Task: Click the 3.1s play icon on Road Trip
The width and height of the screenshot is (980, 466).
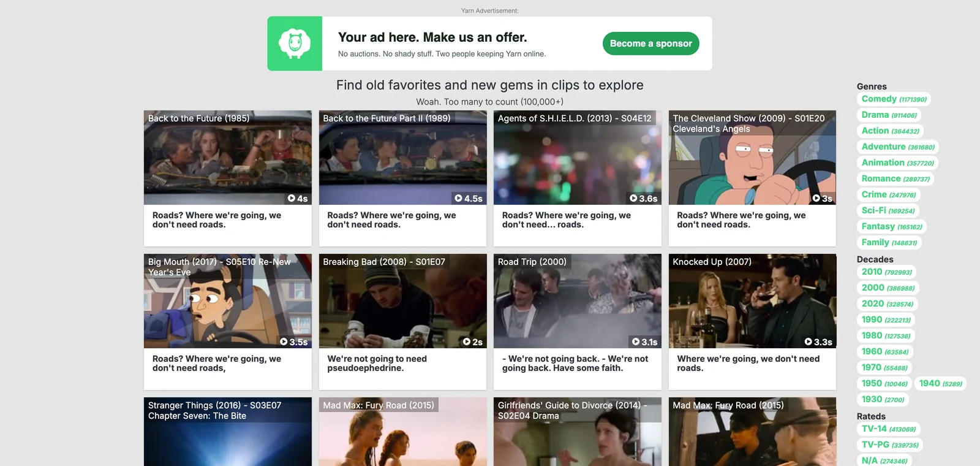Action: click(636, 342)
